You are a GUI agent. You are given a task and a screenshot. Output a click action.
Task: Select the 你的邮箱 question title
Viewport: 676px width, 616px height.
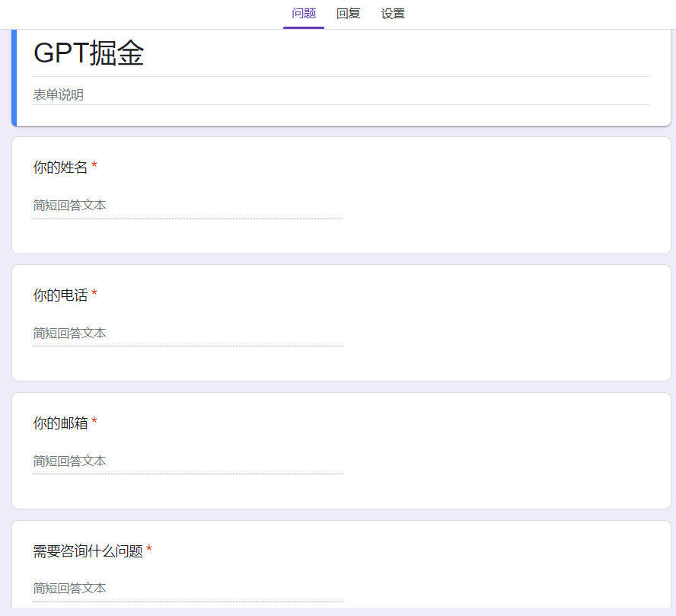[60, 423]
